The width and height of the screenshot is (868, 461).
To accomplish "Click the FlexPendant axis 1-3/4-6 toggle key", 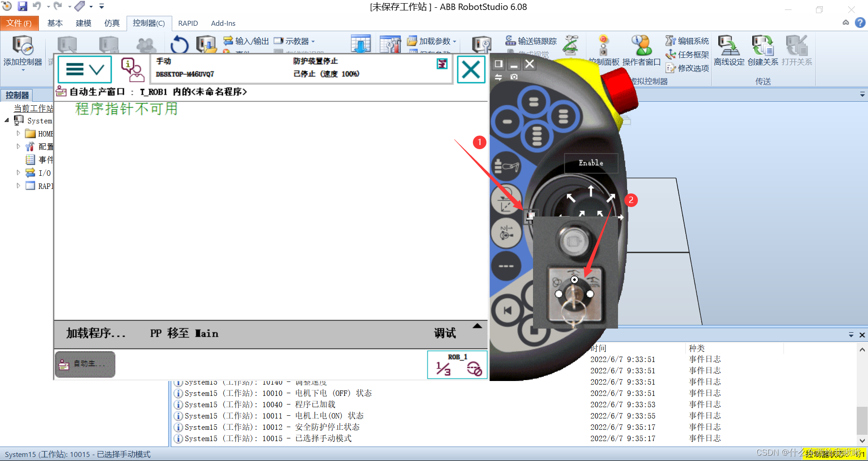I will pos(506,233).
